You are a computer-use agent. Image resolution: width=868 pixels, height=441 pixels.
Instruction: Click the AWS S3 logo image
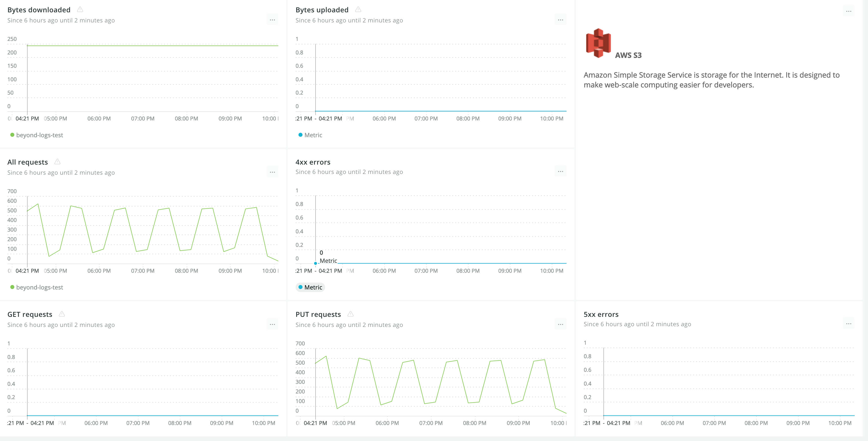pos(598,43)
